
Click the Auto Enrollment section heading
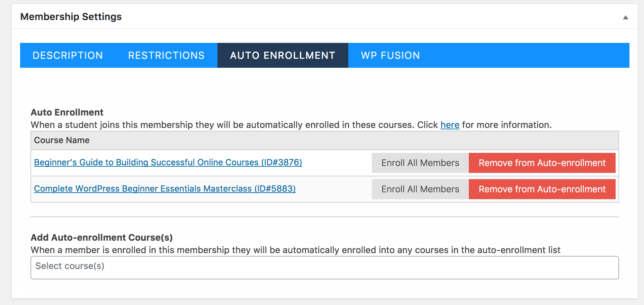click(67, 112)
